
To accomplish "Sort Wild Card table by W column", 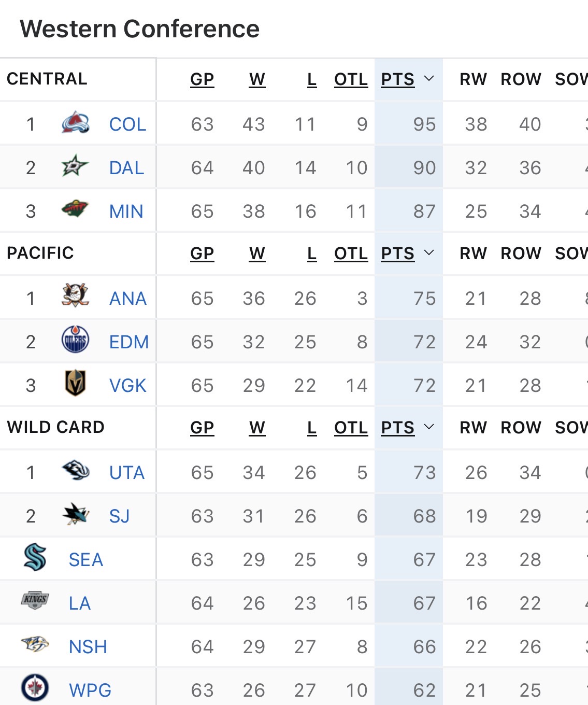I will (257, 428).
